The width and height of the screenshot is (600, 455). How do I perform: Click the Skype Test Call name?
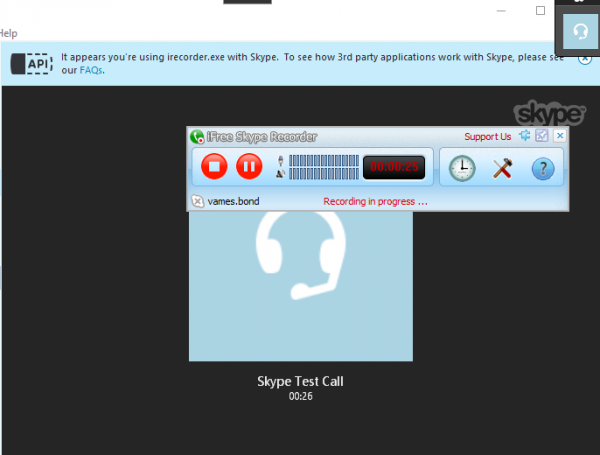[x=300, y=381]
